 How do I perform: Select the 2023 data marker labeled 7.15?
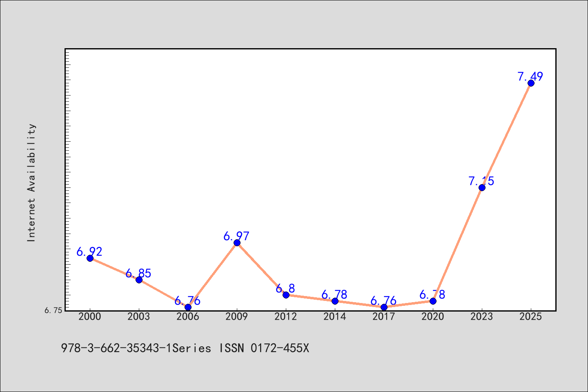482,187
